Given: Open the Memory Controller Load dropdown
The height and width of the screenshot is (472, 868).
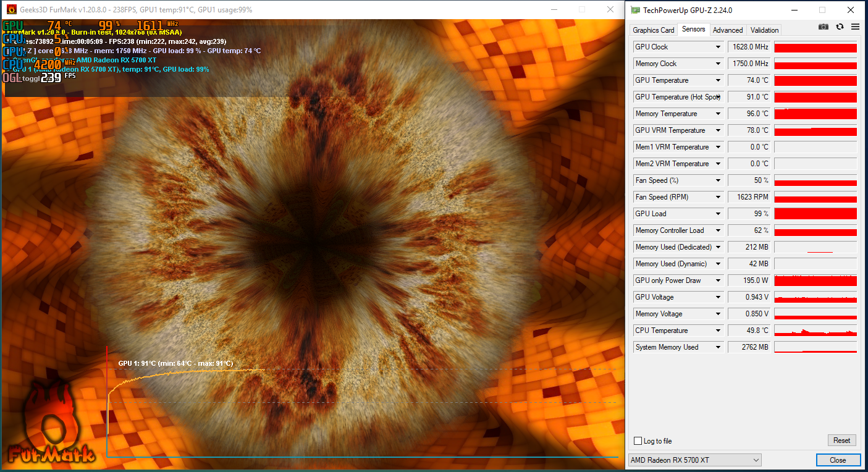Looking at the screenshot, I should 718,230.
